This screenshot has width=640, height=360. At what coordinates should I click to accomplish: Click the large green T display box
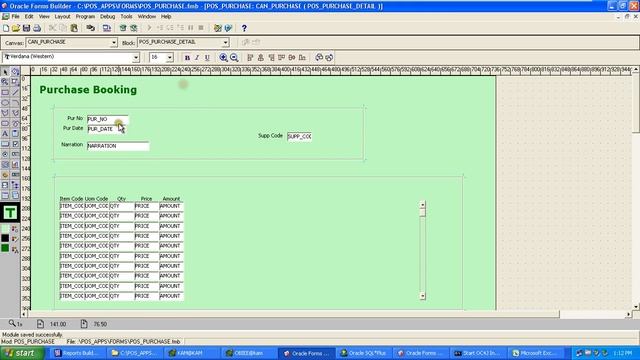10,213
